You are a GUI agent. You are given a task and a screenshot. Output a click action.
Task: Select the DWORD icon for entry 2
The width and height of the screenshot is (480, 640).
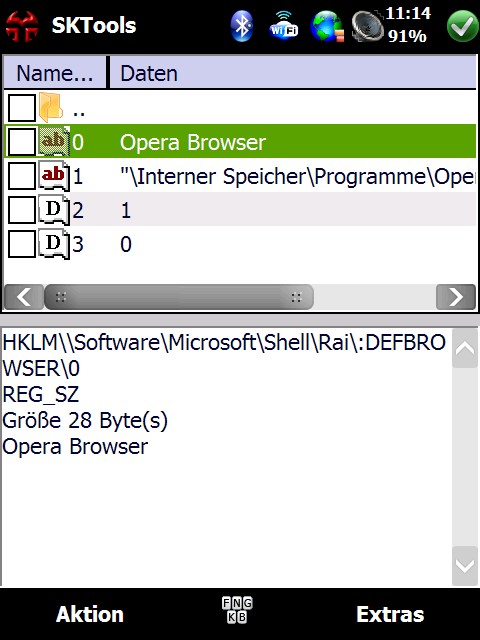[54, 210]
